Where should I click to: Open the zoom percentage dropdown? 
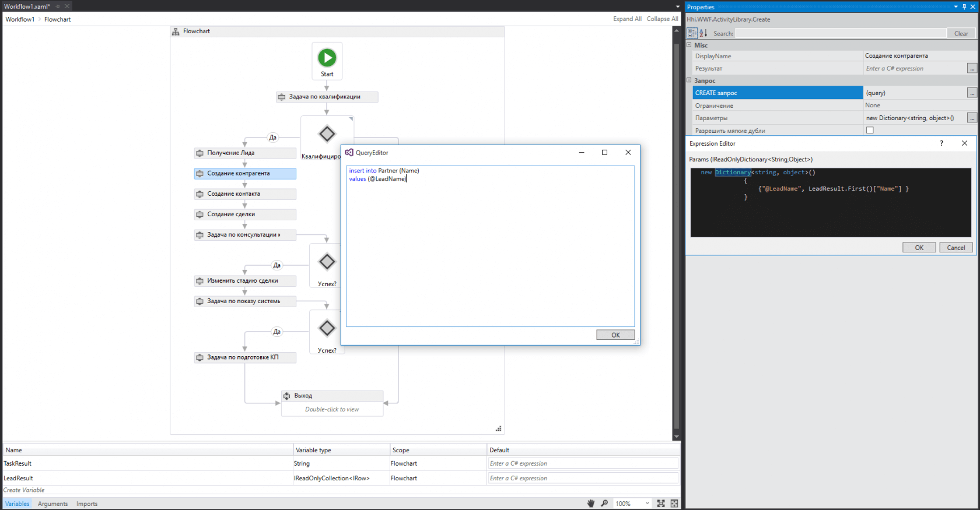coord(647,504)
